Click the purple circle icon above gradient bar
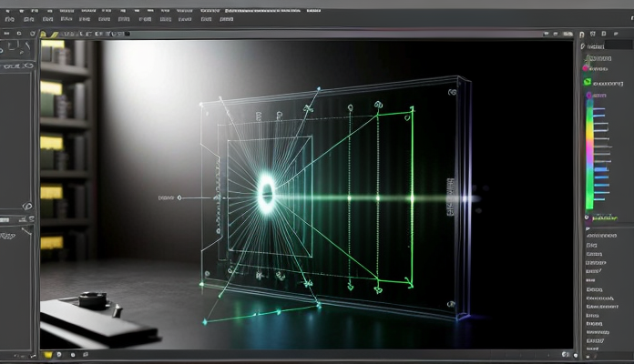This screenshot has width=634, height=364. 589,96
